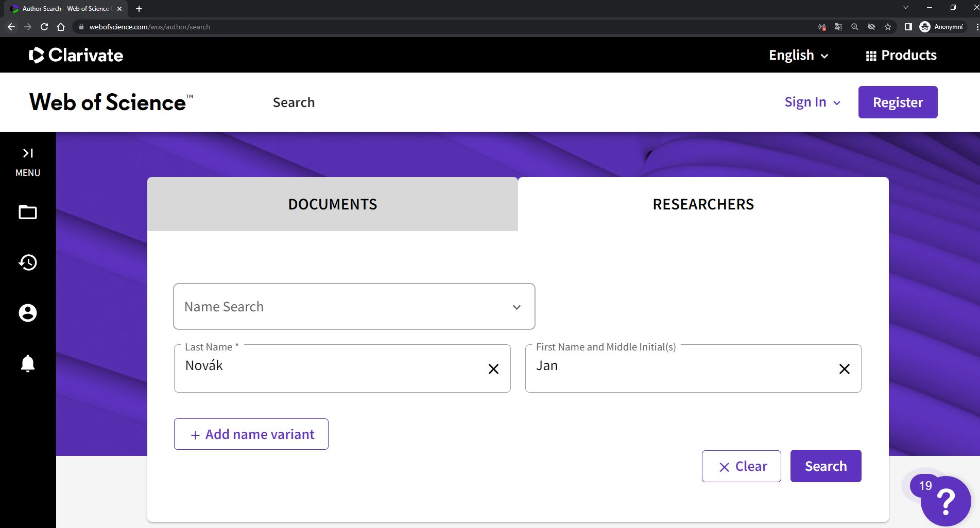Select the RESEARCHERS tab

click(x=703, y=204)
